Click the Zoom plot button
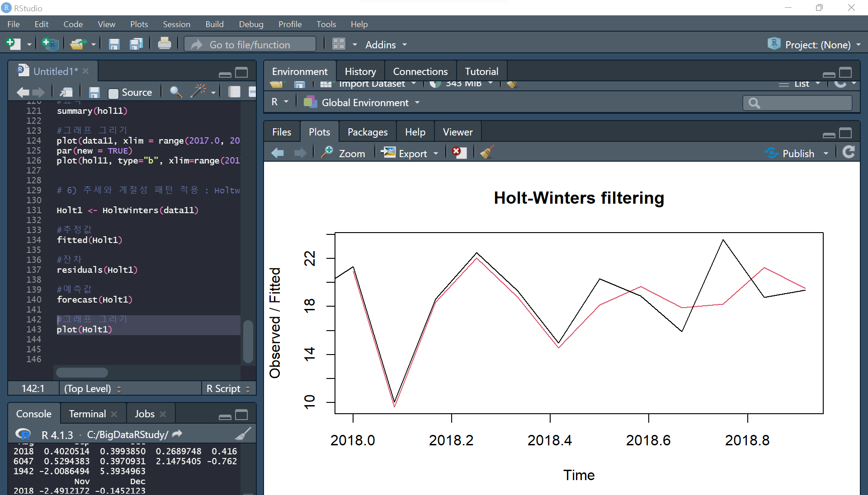868x495 pixels. (x=343, y=154)
